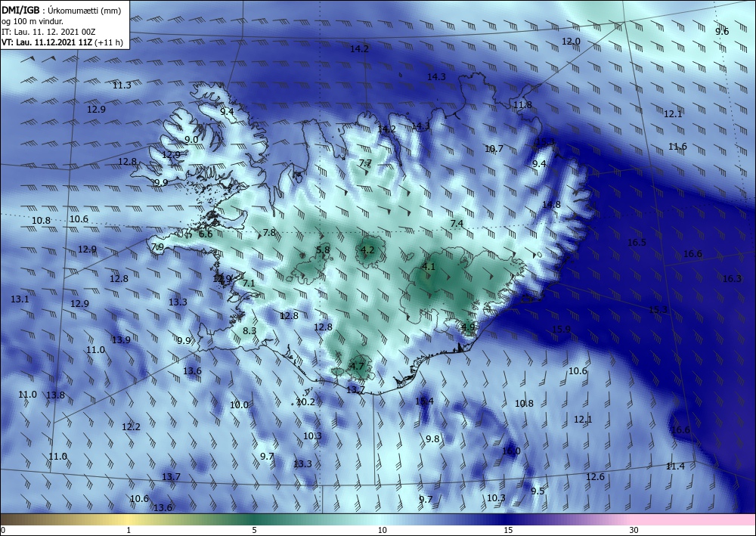Click the 12.6 map value
Screen dimensions: 756x536
595,477
